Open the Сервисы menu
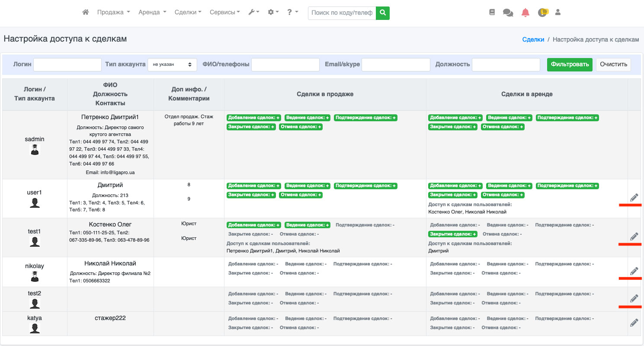644x346 pixels. click(x=224, y=13)
